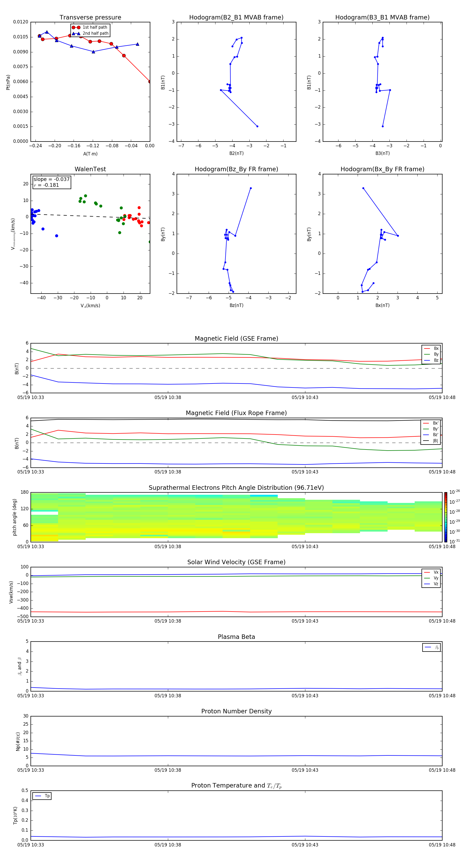Click the 'Hodogram(Bx_By FR frame)' title
473x868 pixels.
[x=382, y=169]
